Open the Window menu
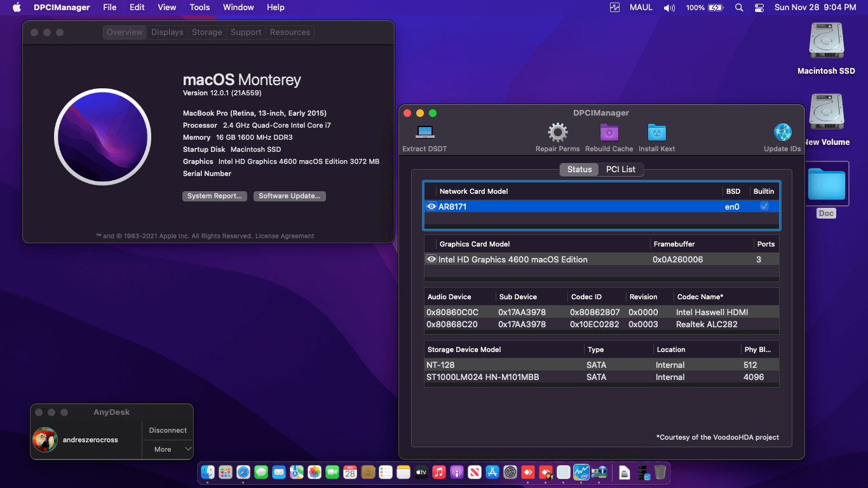The width and height of the screenshot is (868, 488). tap(238, 8)
